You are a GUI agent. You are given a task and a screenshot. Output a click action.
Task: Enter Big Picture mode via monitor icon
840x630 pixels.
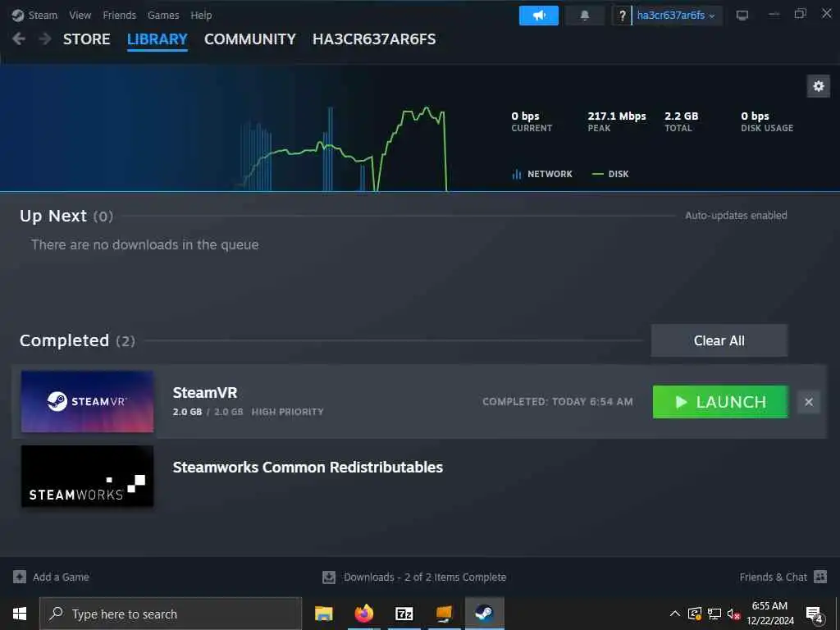point(742,15)
